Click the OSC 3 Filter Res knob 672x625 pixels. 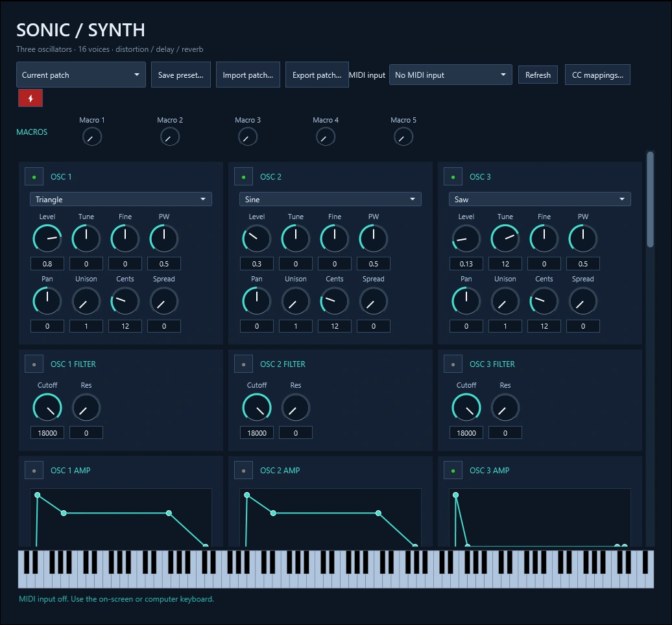click(x=505, y=407)
